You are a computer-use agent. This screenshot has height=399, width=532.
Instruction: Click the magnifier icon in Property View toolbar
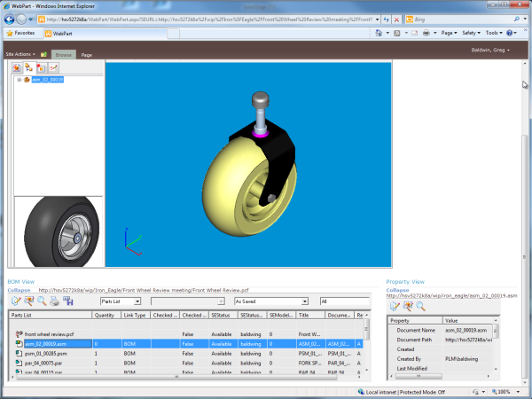[x=420, y=306]
